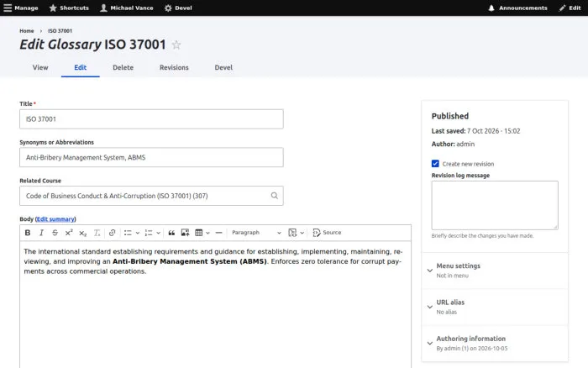Click into the Revision log message textarea
Viewport: 588px width, 368px height.
point(495,205)
